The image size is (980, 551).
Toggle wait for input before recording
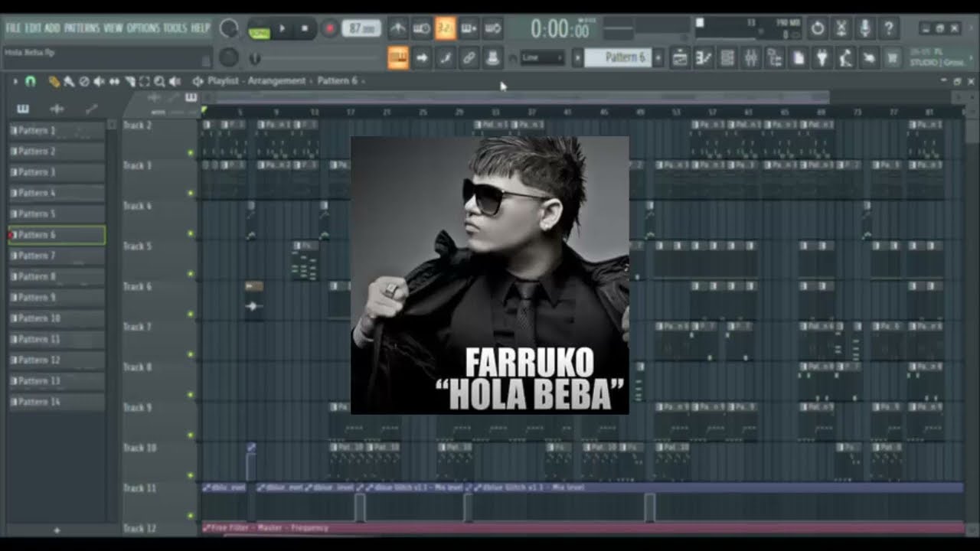tap(421, 28)
